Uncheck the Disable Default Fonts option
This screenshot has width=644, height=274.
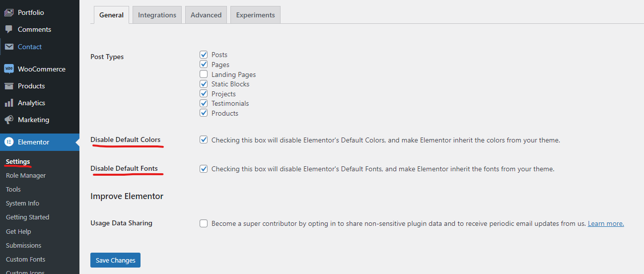[x=204, y=169]
